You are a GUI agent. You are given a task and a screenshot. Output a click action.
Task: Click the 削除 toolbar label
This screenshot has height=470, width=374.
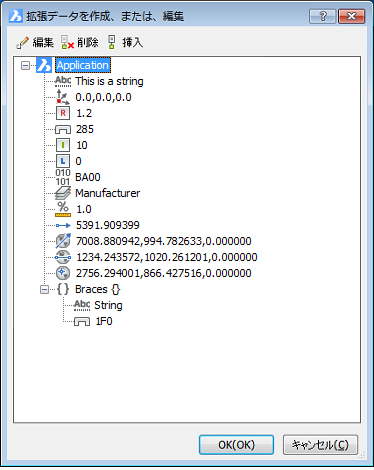tap(88, 42)
